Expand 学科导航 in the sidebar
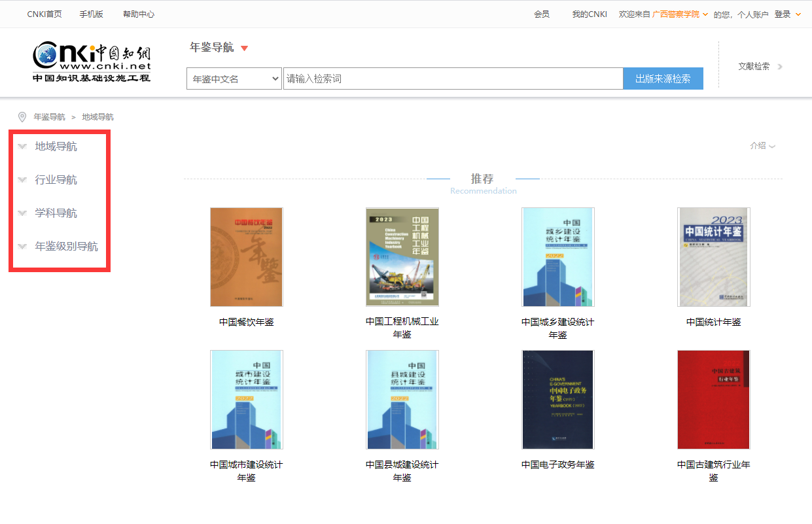Screen dimensions: 812x524 pyautogui.click(x=56, y=213)
